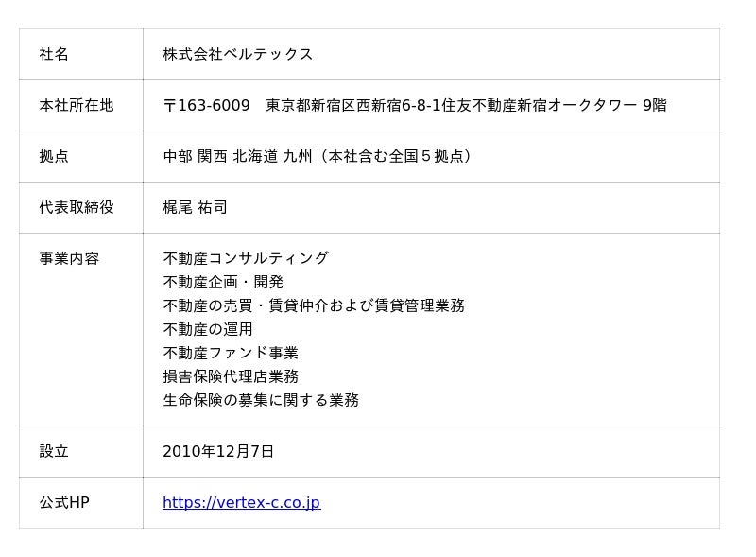This screenshot has width=756, height=557.
Task: Click the 生命保険の募集に関する業務 line
Action: point(261,401)
